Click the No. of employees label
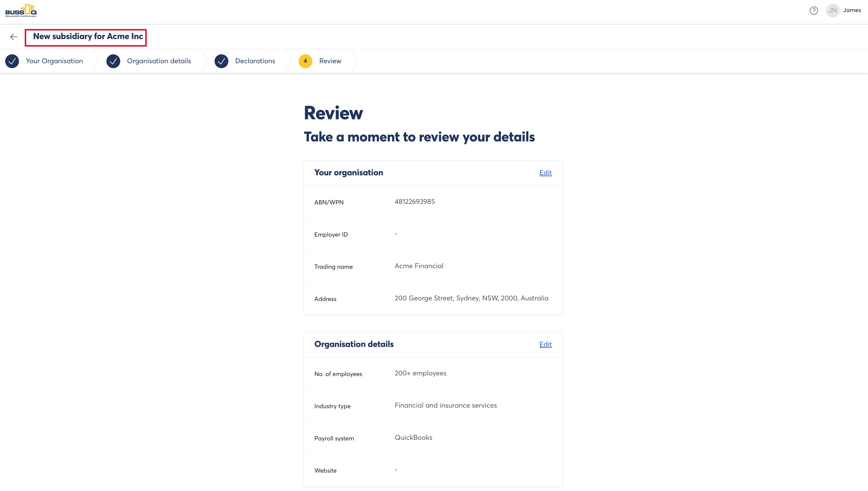This screenshot has height=491, width=868. [x=338, y=374]
